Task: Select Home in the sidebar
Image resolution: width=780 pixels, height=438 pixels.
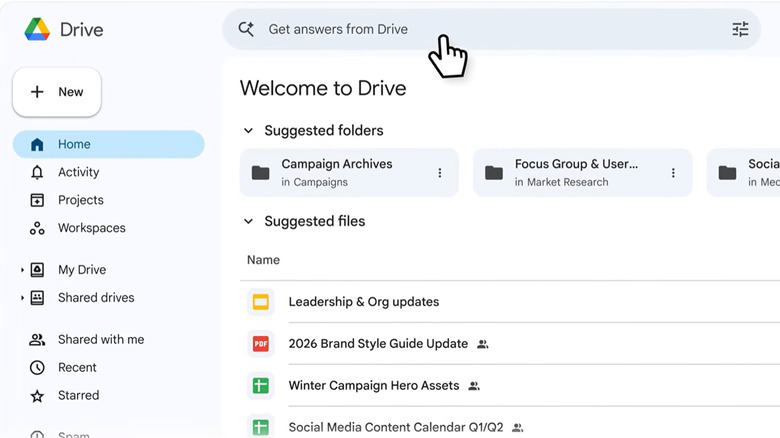Action: click(x=108, y=144)
